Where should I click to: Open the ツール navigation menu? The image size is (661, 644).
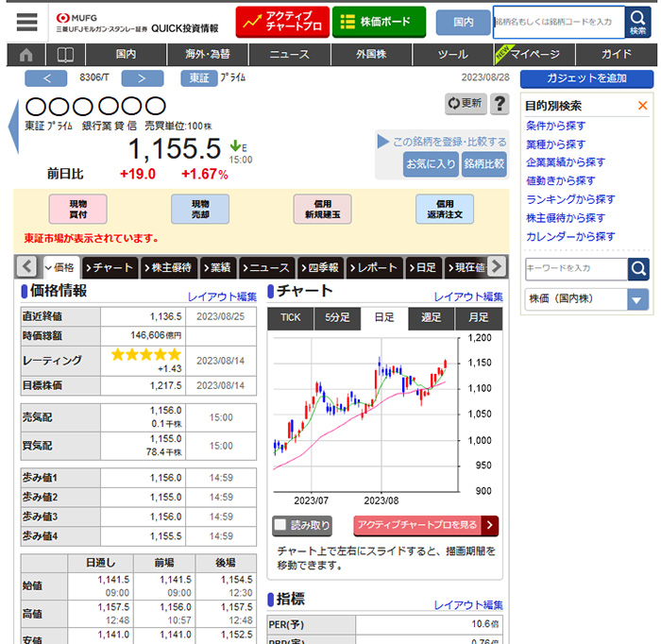(453, 55)
